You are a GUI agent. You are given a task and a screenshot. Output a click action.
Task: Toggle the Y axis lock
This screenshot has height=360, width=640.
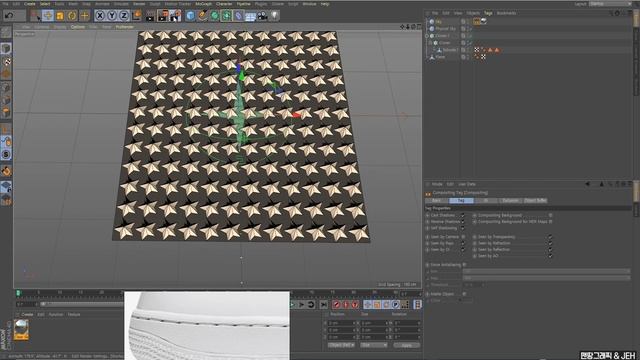[x=112, y=16]
